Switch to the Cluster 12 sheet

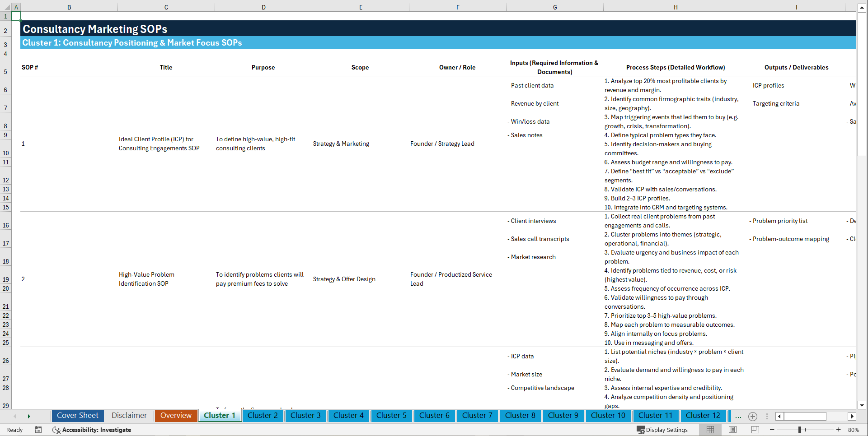click(x=703, y=416)
